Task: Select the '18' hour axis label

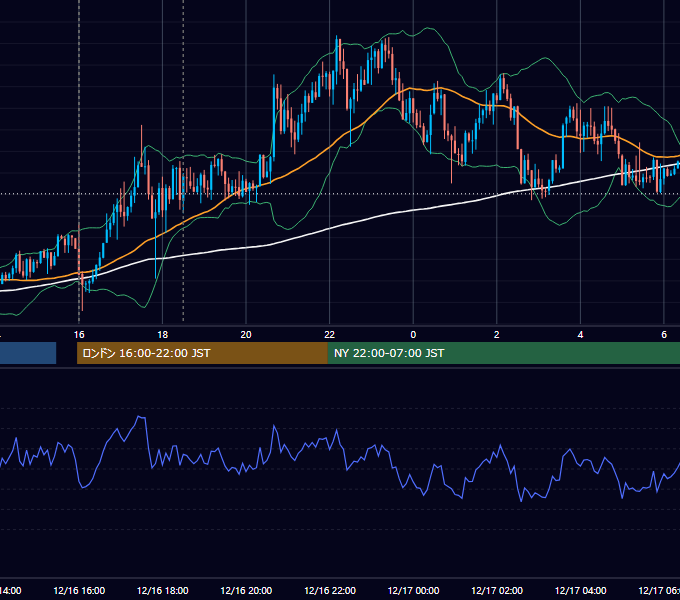Action: (162, 335)
